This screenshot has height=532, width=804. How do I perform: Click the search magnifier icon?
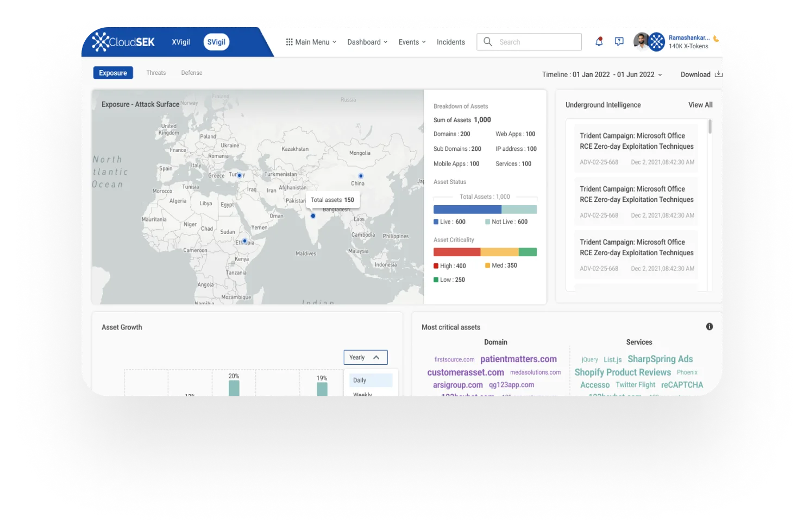[x=488, y=42]
